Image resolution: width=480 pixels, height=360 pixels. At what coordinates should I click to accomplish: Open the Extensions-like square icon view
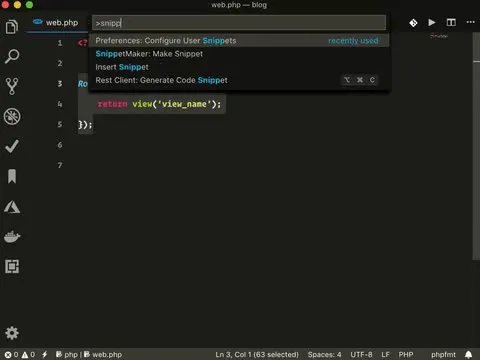click(x=12, y=266)
